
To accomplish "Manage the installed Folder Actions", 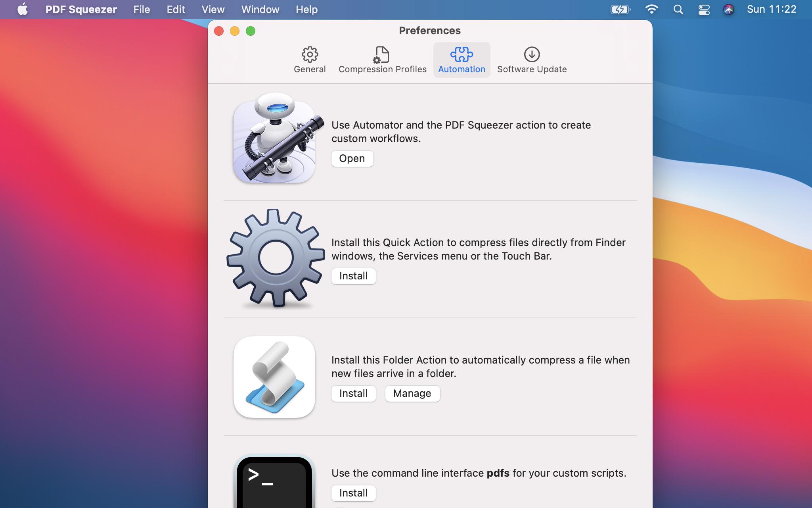I will tap(412, 393).
